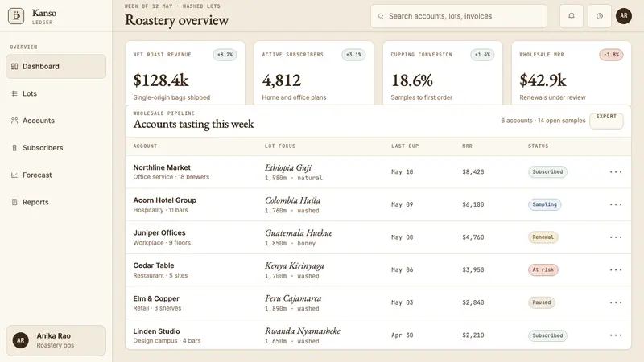This screenshot has width=644, height=362.
Task: Go to Dashboard in sidebar
Action: [x=56, y=67]
